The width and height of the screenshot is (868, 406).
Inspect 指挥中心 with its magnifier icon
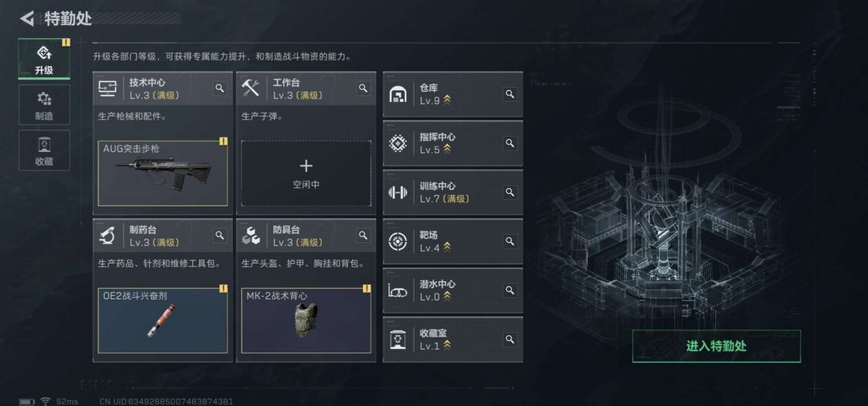(x=510, y=143)
